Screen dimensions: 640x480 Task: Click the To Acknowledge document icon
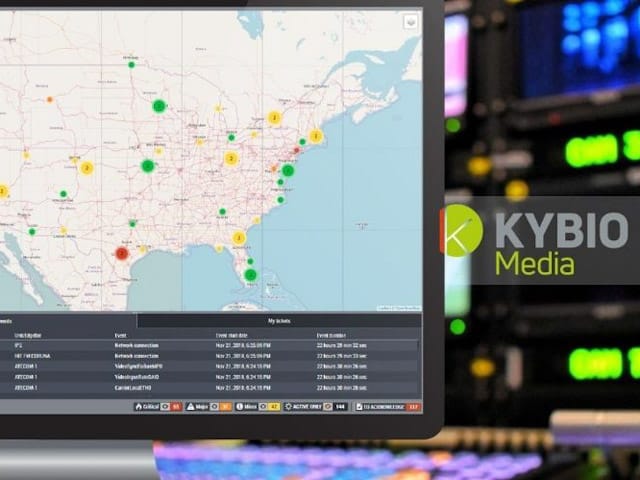(x=359, y=407)
